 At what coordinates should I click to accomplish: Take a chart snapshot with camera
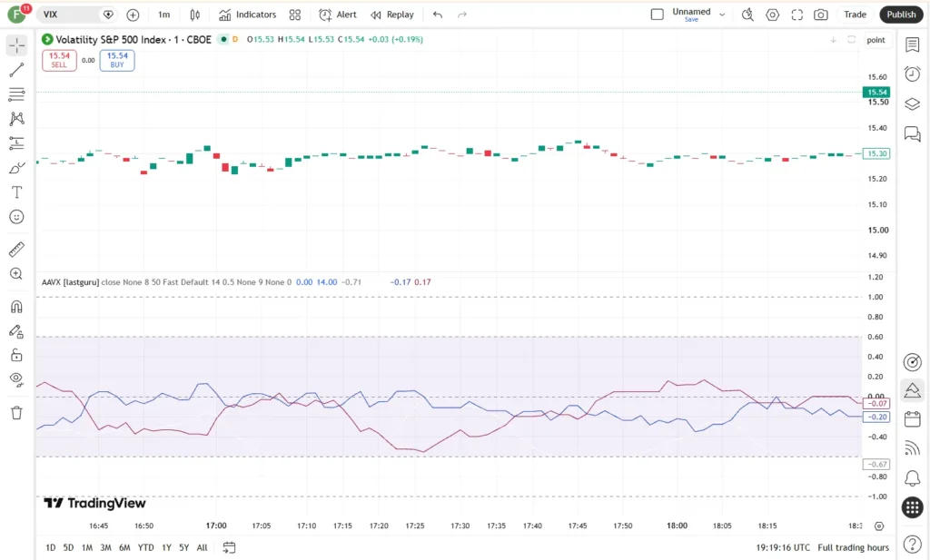pos(821,15)
